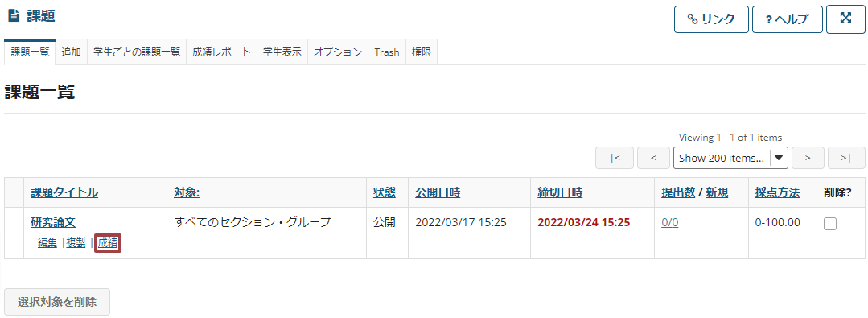
Task: Switch to the 追加 tab
Action: [x=71, y=52]
